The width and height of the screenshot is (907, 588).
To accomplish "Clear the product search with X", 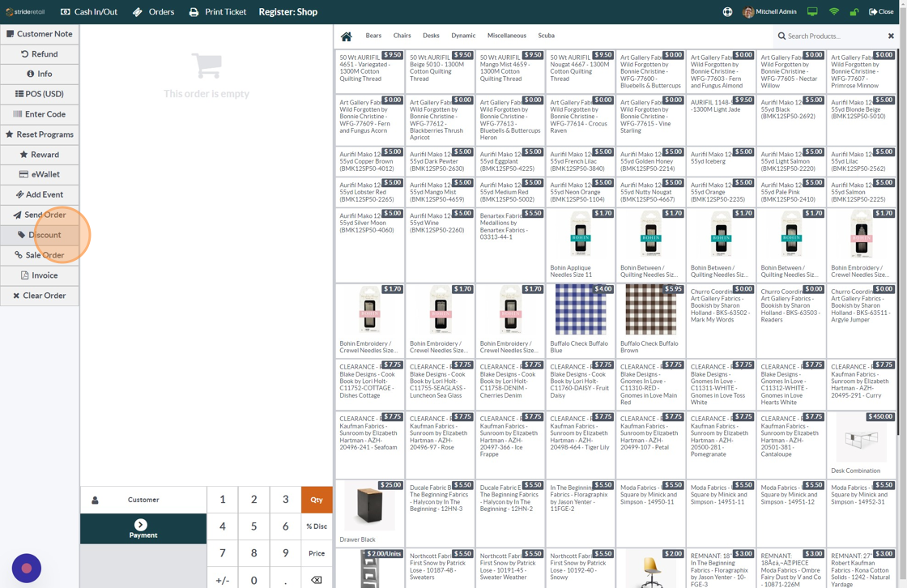I will coord(891,36).
